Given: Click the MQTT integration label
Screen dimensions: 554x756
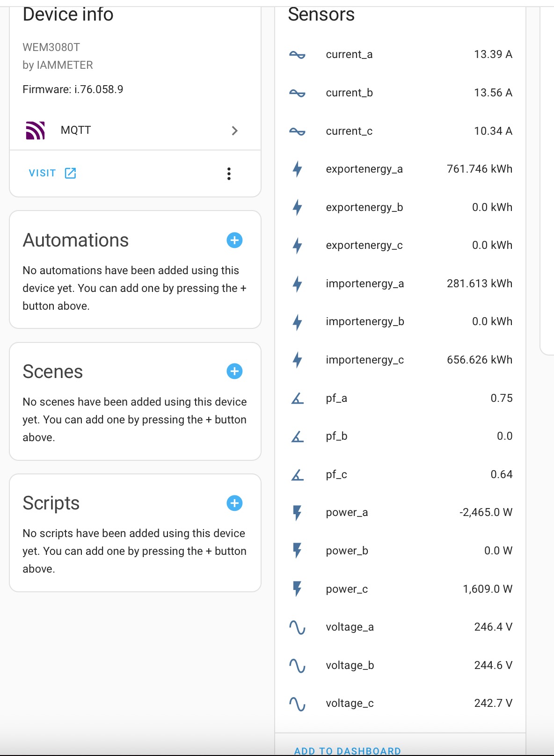Looking at the screenshot, I should (76, 130).
